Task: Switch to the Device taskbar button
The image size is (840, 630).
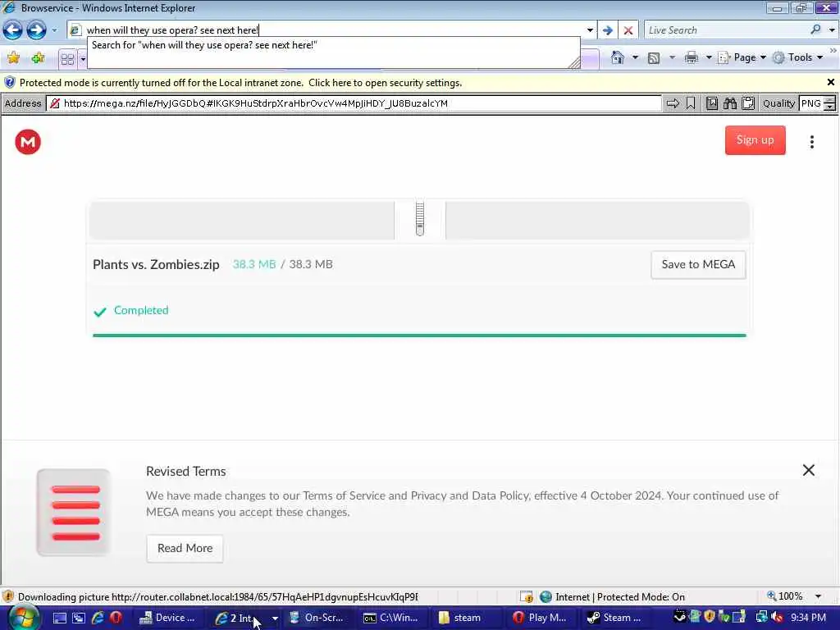Action: point(167,618)
